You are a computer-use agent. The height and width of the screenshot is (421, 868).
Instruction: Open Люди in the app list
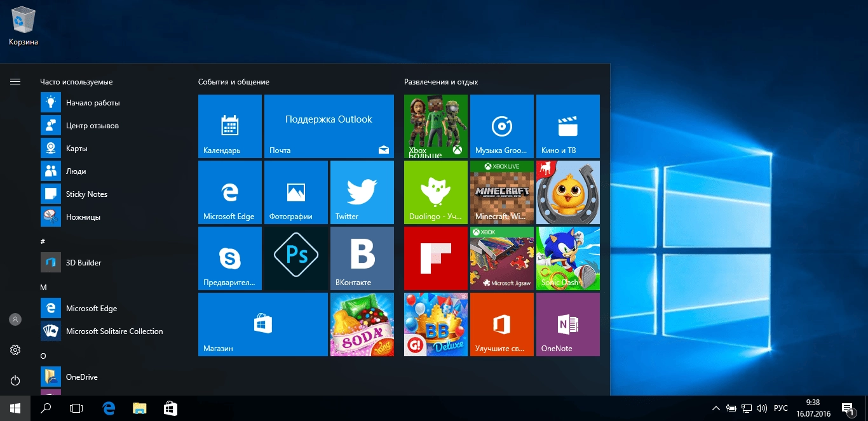(x=113, y=171)
